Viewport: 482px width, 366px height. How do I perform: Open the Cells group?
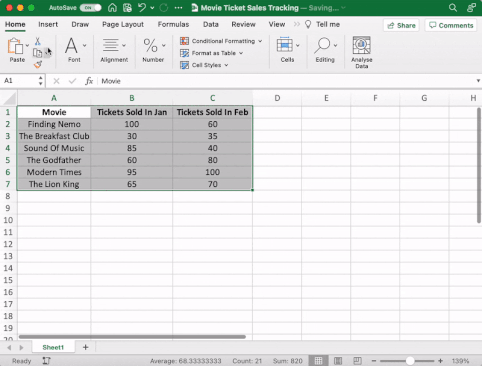pyautogui.click(x=287, y=50)
